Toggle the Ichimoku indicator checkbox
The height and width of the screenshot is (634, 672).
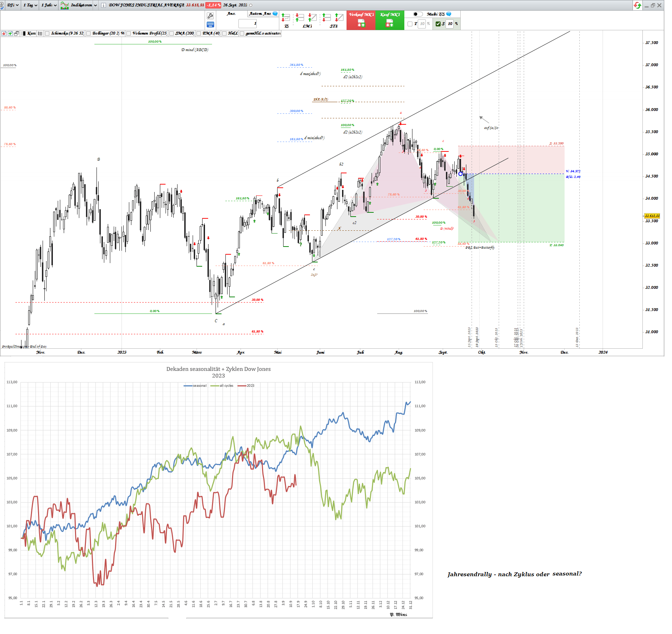pos(47,33)
